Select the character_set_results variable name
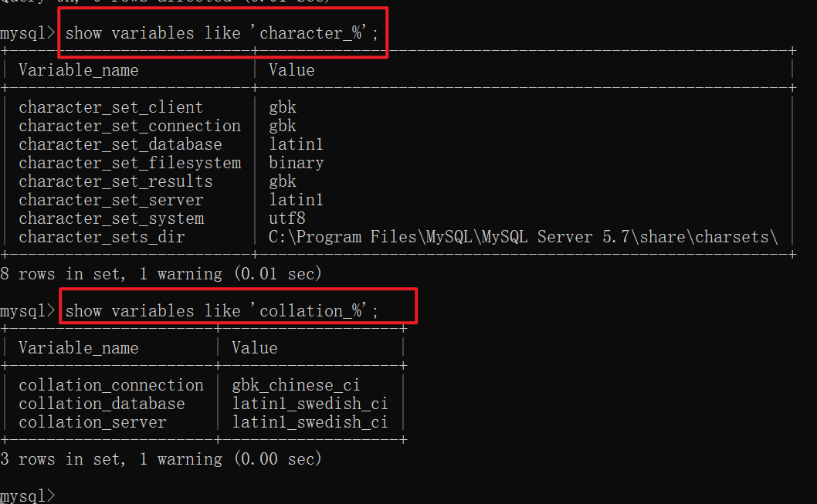The height and width of the screenshot is (504, 817). (x=115, y=181)
